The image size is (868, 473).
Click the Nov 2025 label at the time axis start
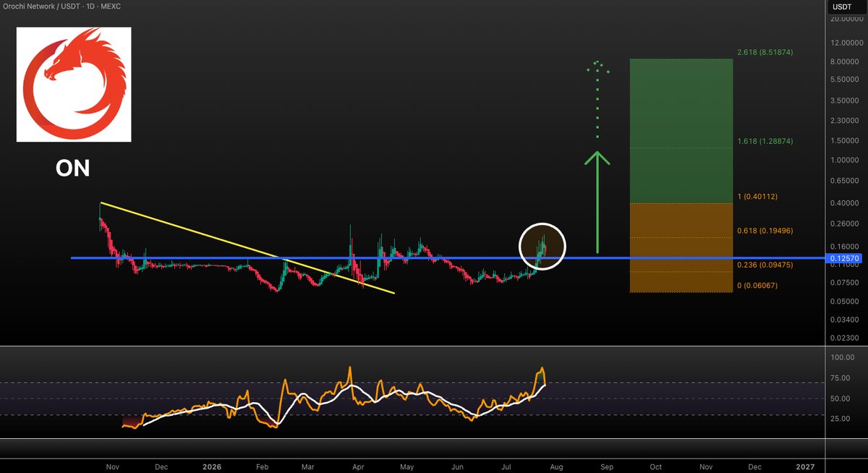112,468
